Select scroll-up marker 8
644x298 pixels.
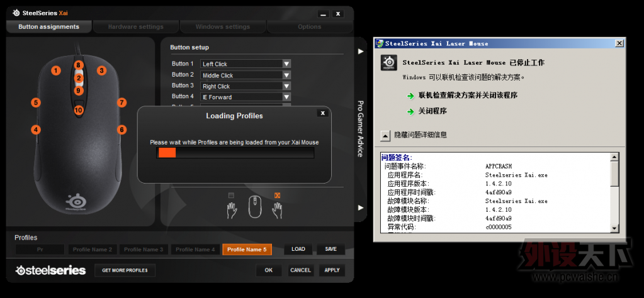(79, 65)
